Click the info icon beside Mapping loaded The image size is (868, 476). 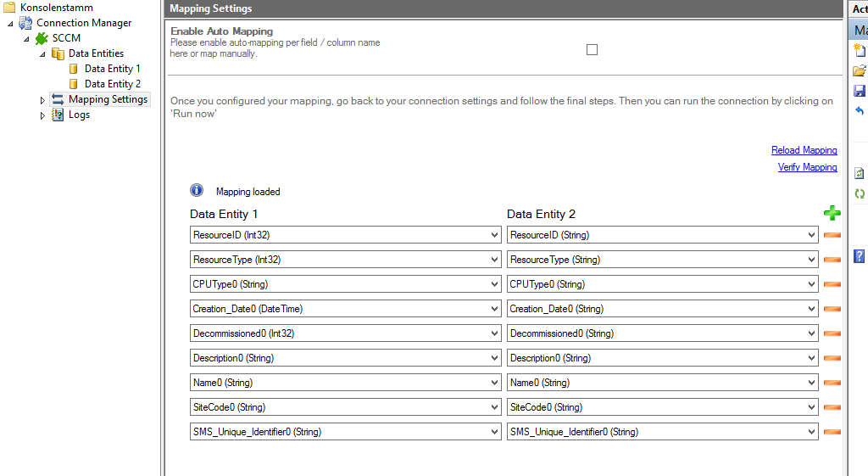(x=197, y=191)
